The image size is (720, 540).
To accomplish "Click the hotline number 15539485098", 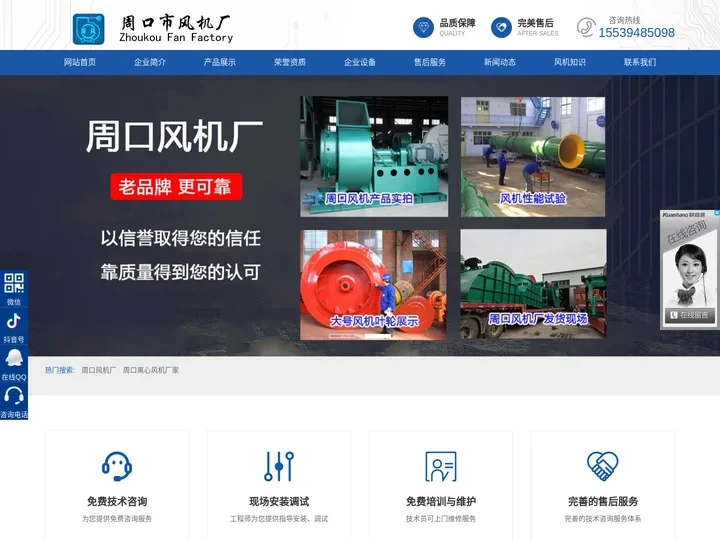I will [x=636, y=33].
